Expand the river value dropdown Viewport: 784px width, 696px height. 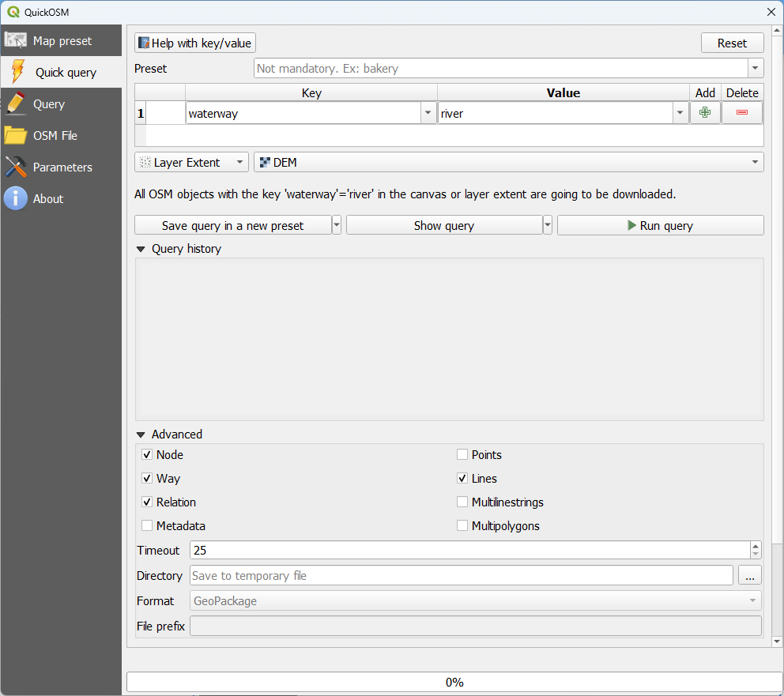coord(680,112)
